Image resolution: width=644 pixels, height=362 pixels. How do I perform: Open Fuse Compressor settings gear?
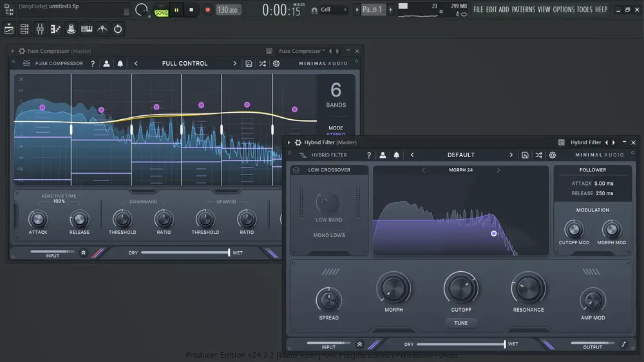[x=276, y=63]
